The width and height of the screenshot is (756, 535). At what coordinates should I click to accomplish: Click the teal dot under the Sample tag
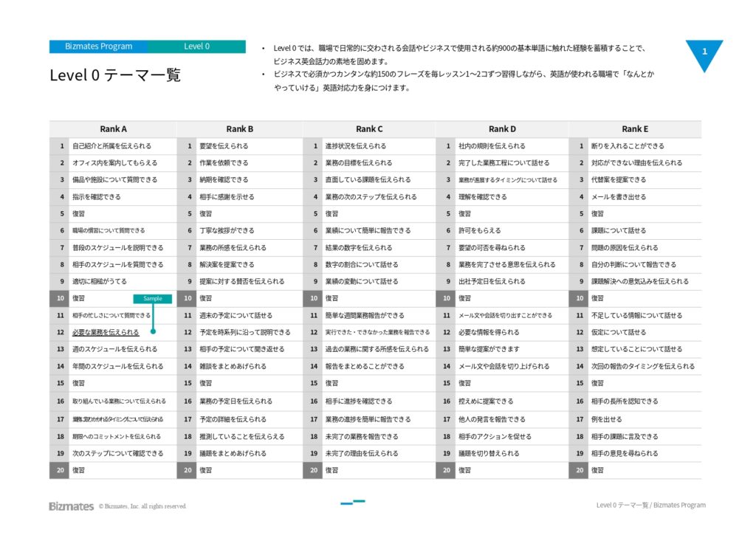pos(153,331)
